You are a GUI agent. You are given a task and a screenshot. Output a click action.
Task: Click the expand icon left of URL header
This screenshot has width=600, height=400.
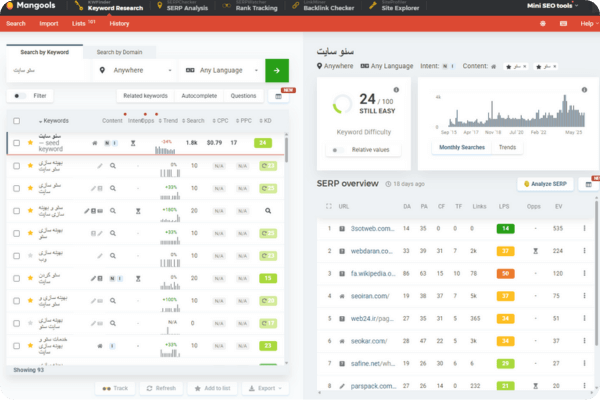click(x=328, y=206)
